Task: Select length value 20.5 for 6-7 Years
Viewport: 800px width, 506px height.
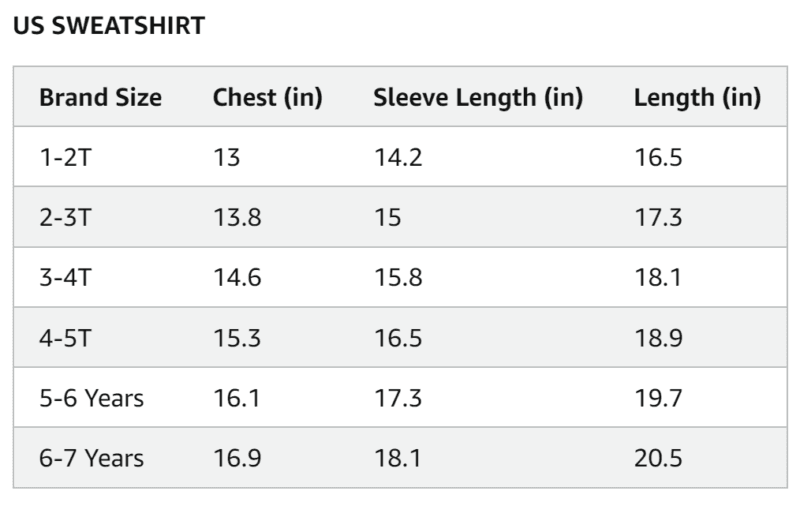Action: 658,458
